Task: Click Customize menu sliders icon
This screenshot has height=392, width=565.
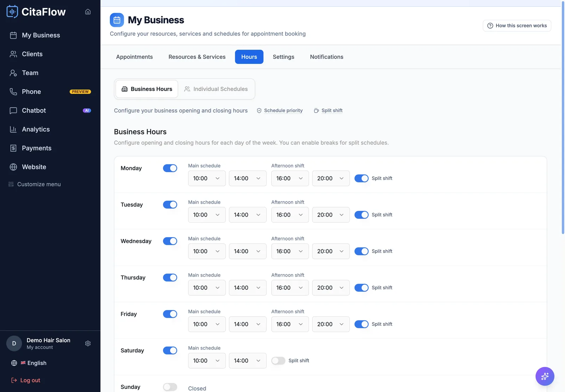Action: (11, 184)
